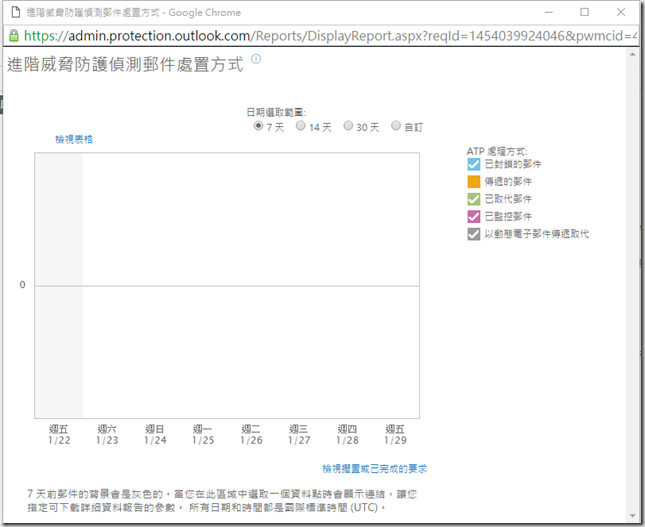Viewport: 645px width, 527px height.
Task: Select the 14 天 date range option
Action: (299, 127)
